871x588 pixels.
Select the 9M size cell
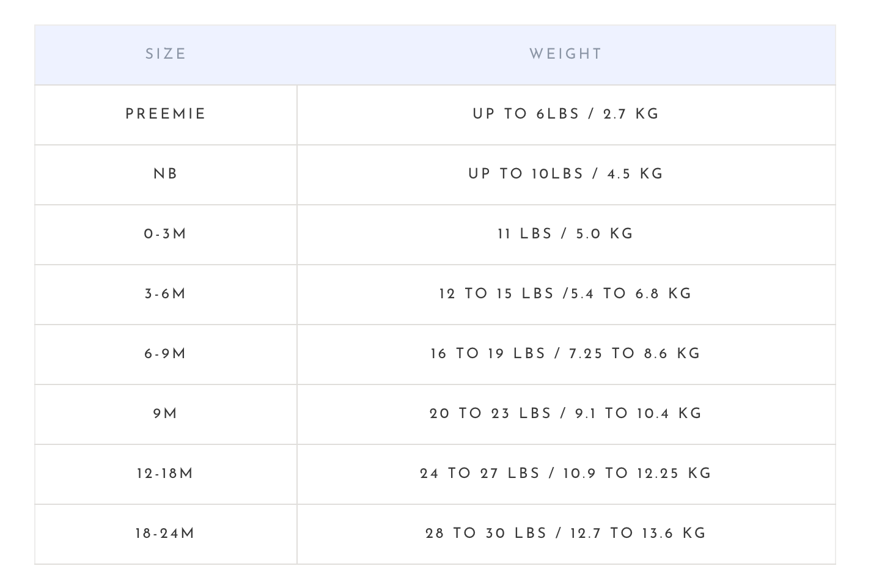pyautogui.click(x=166, y=414)
